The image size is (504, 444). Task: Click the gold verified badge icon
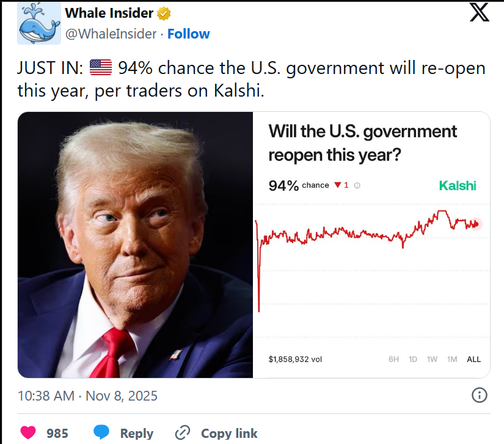164,13
